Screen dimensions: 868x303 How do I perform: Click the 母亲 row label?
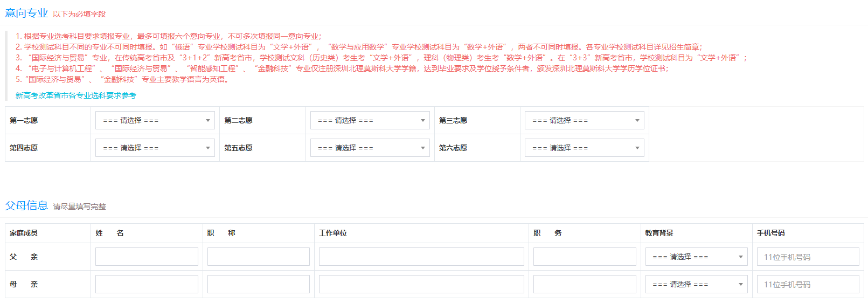(24, 284)
